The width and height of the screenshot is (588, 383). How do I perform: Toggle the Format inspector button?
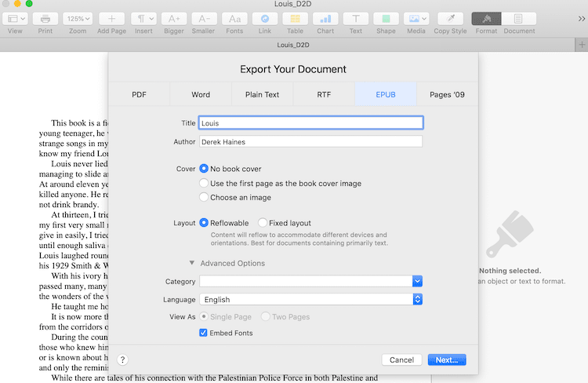(x=486, y=19)
